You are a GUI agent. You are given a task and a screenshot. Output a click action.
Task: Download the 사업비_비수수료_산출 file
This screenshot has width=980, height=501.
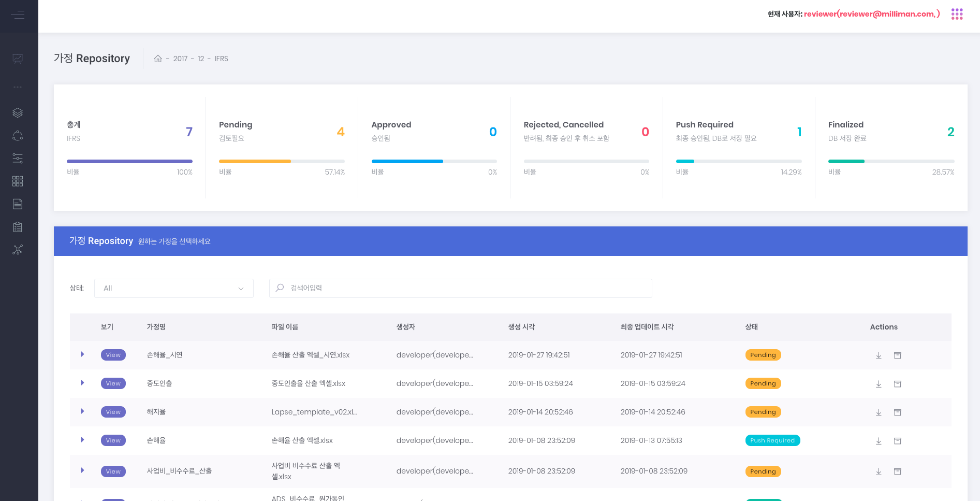click(x=879, y=471)
